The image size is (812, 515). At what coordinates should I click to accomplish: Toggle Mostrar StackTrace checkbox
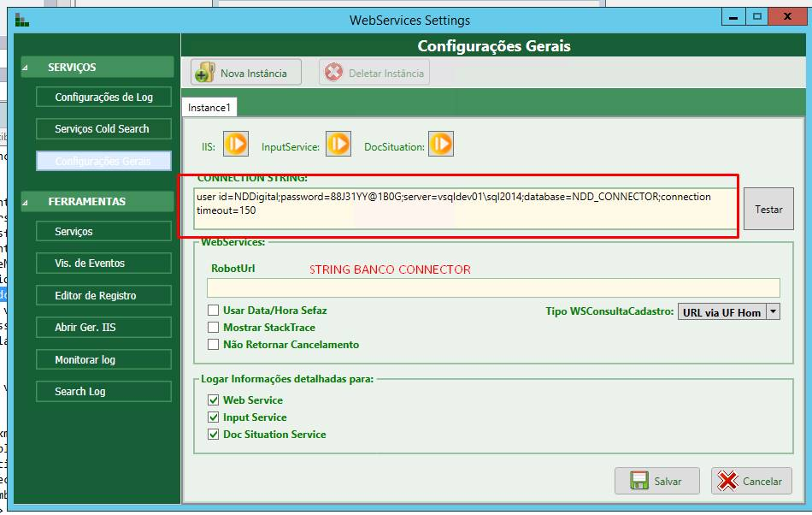[214, 328]
